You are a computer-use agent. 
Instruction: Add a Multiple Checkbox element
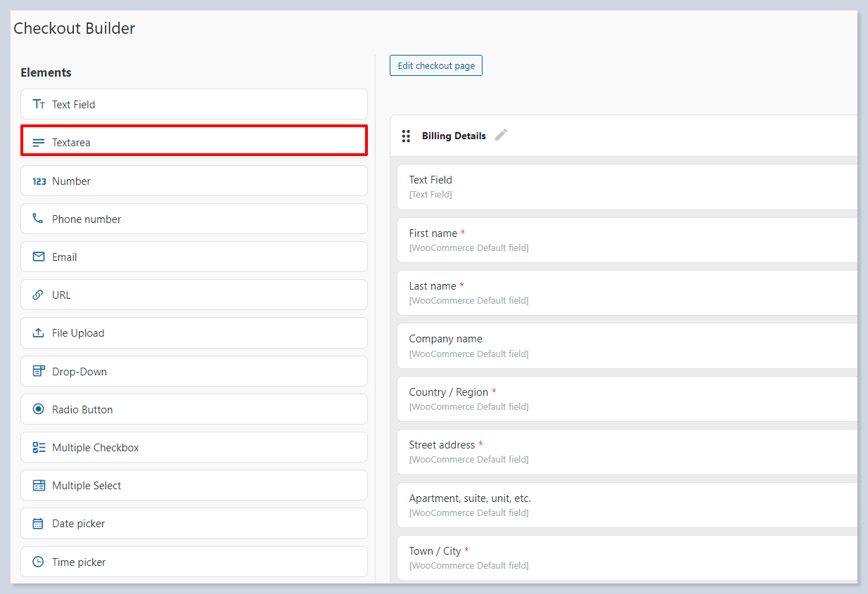[x=193, y=447]
